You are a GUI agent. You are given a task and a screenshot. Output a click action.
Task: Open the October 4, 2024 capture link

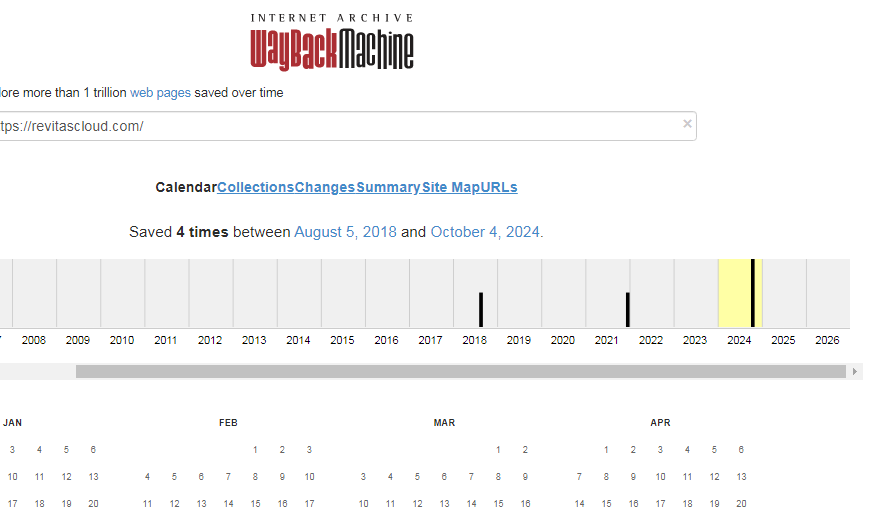[x=485, y=232]
